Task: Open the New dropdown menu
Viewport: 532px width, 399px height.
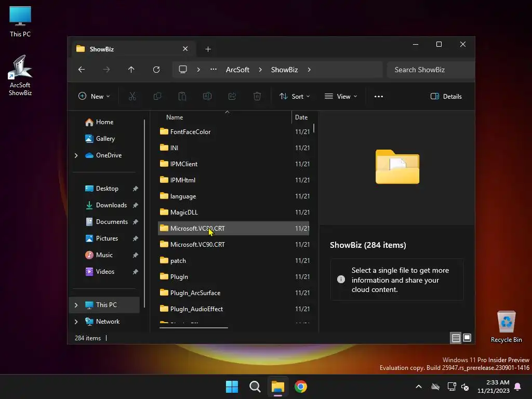Action: [x=94, y=96]
